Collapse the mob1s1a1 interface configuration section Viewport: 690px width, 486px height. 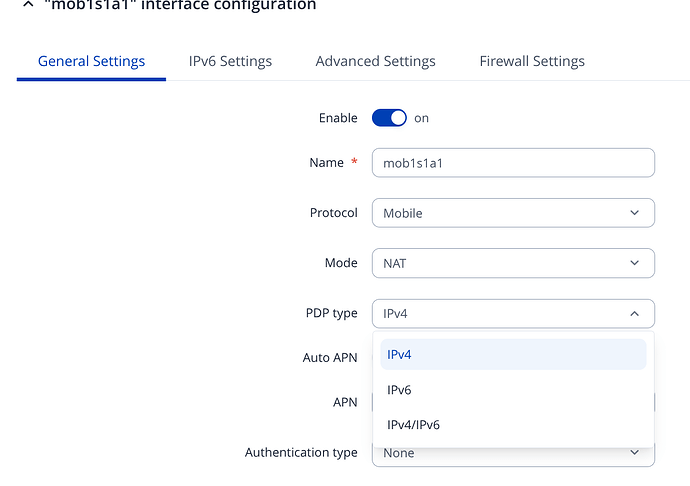point(26,5)
